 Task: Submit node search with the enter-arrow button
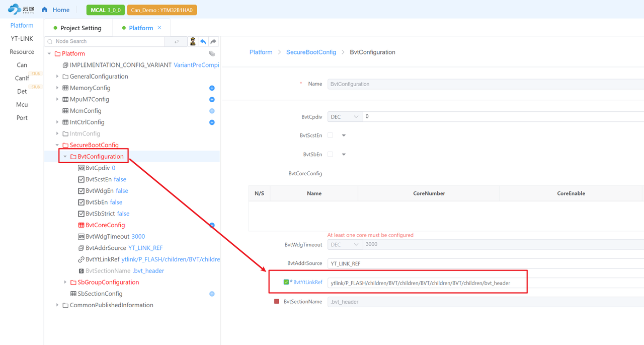[177, 41]
